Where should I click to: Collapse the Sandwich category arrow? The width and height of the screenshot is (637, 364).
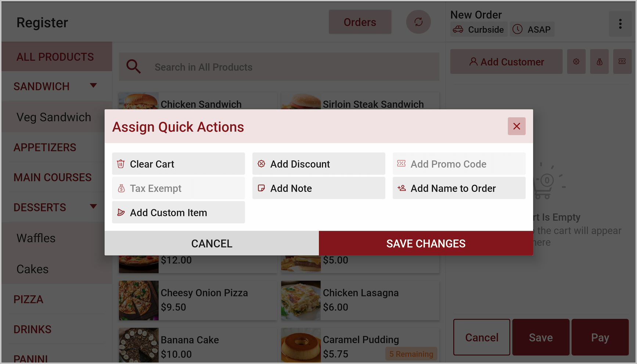[93, 86]
